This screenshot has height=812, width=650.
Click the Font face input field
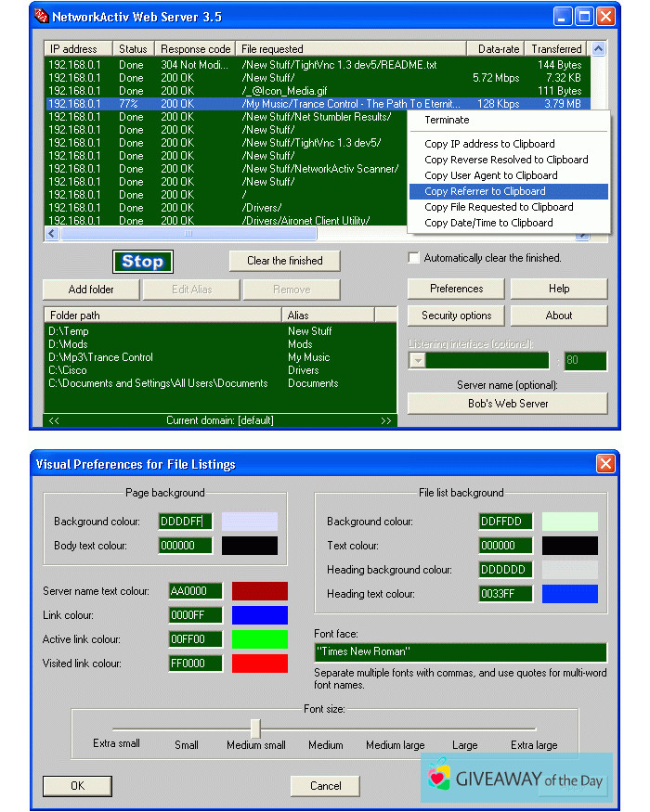pos(460,652)
